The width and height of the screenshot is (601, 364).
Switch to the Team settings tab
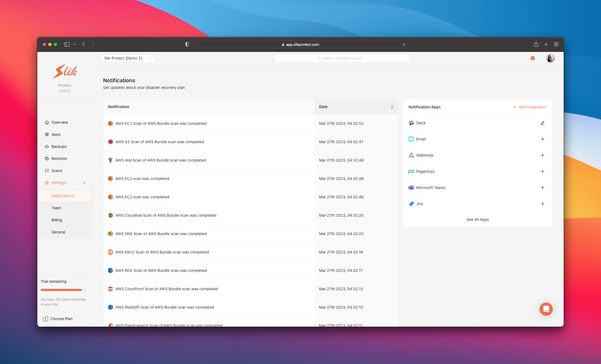click(x=56, y=208)
